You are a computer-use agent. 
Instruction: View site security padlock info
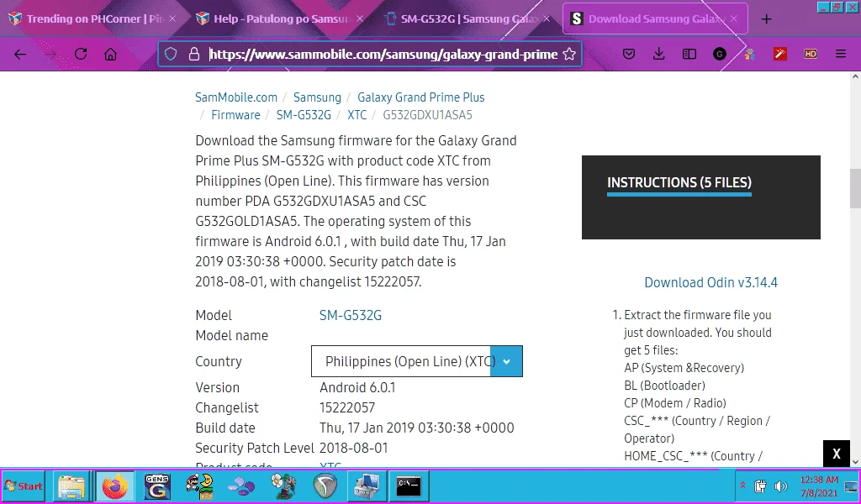point(193,54)
